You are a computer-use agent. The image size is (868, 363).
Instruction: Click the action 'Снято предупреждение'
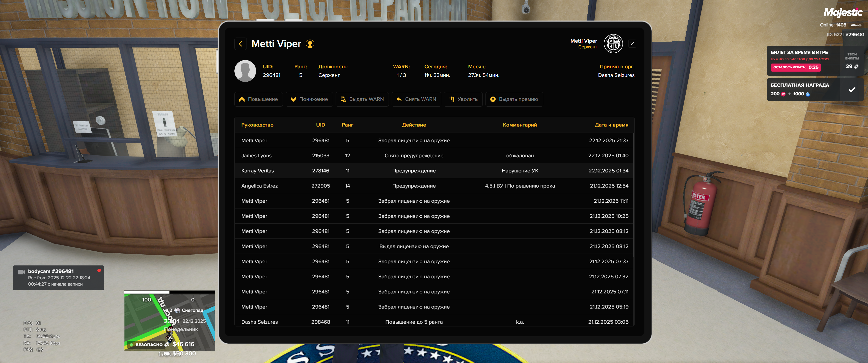point(414,156)
